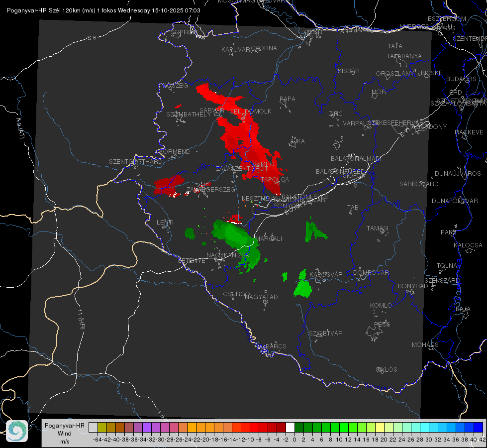Click the '11 (HR)' road label

click(x=81, y=319)
